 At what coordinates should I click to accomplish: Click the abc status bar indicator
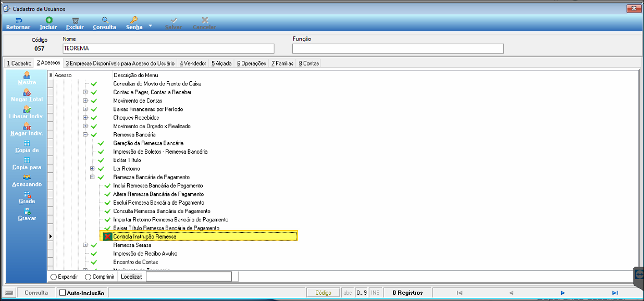pyautogui.click(x=348, y=293)
